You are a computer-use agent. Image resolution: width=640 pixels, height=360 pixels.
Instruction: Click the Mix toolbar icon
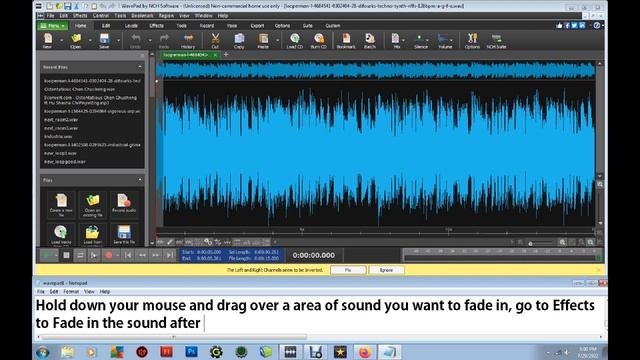click(396, 41)
